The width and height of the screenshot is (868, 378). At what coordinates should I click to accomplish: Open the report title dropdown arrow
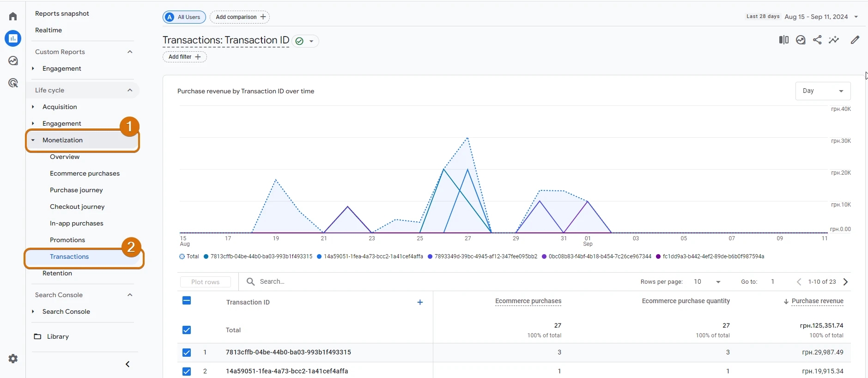point(311,41)
